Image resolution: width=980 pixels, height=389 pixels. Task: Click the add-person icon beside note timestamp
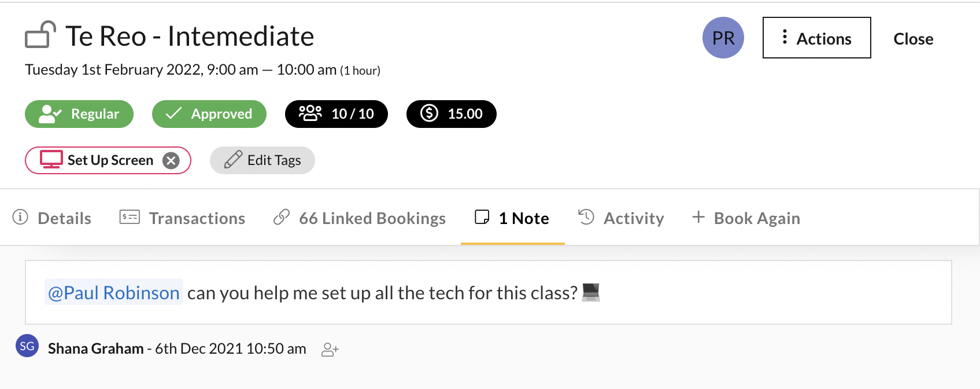pos(330,350)
